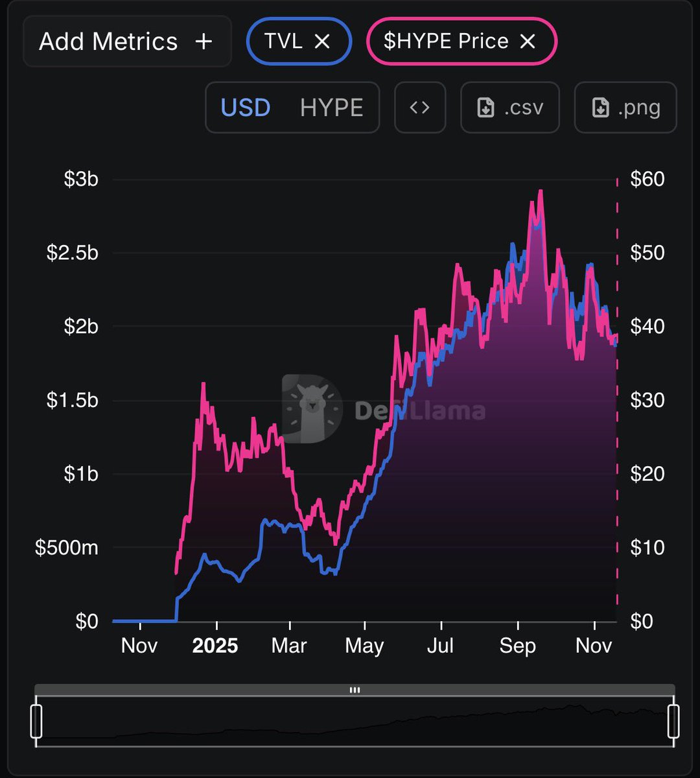Download chart image as .png

point(625,108)
